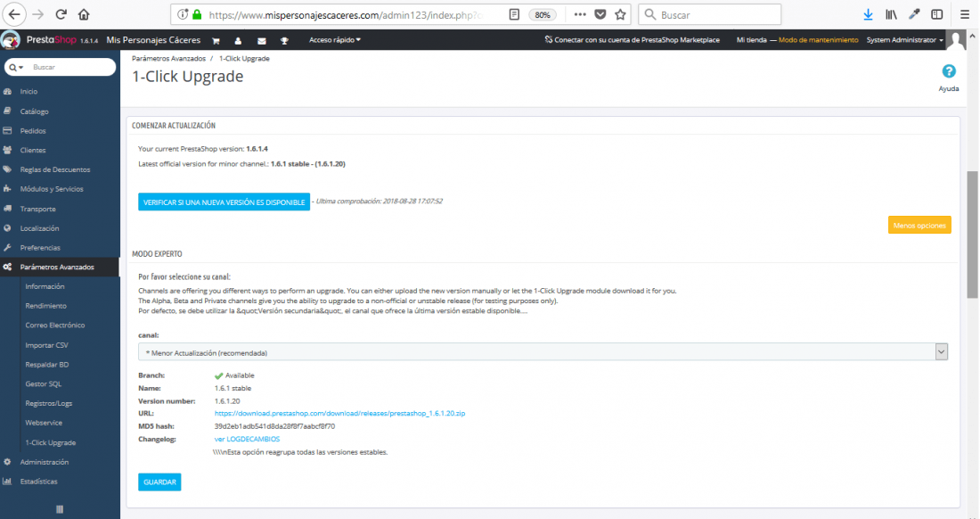Click the Parámetros Avanzados breadcrumb
This screenshot has width=980, height=519.
click(168, 58)
